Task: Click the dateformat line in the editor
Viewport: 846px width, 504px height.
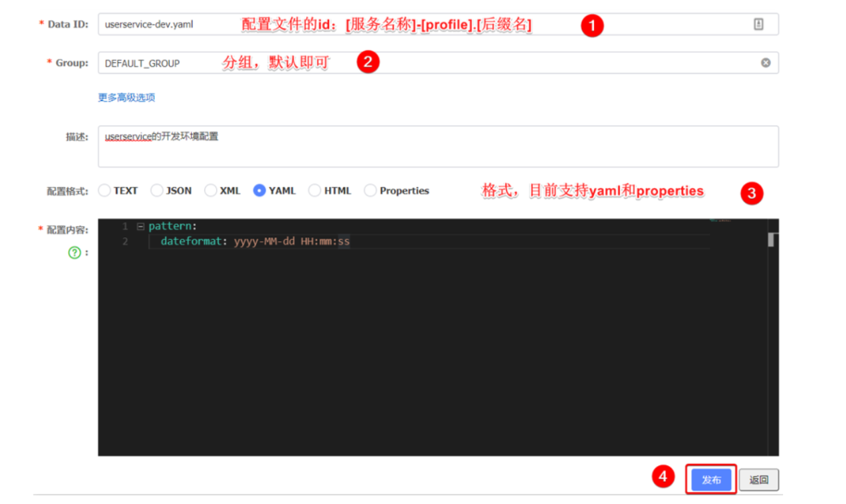Action: pos(255,241)
